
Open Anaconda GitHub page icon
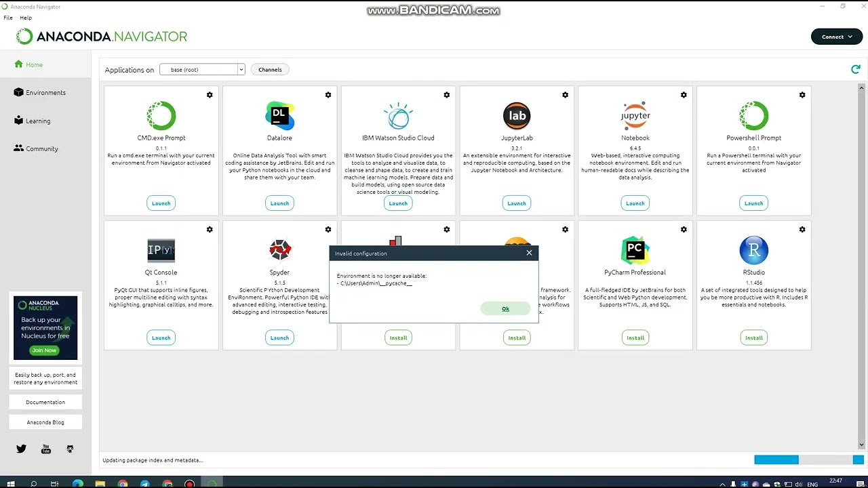70,449
